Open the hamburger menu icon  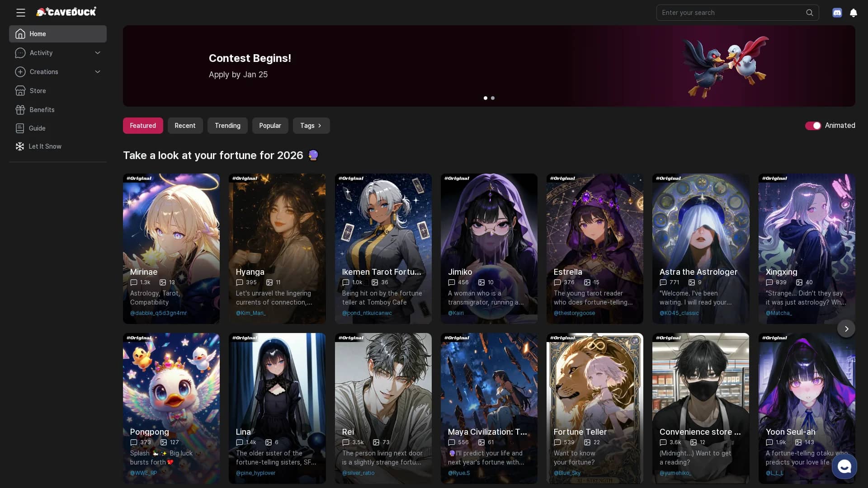click(x=20, y=13)
